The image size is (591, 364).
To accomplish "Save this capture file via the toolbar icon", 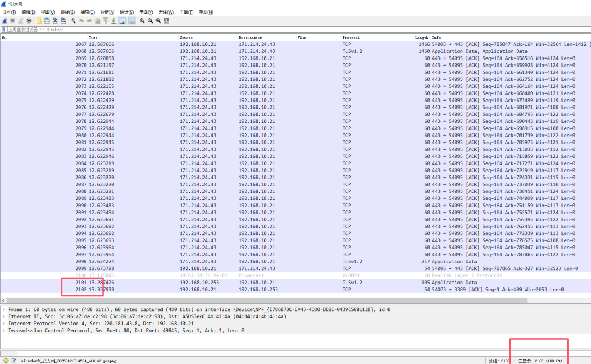I will (x=47, y=21).
